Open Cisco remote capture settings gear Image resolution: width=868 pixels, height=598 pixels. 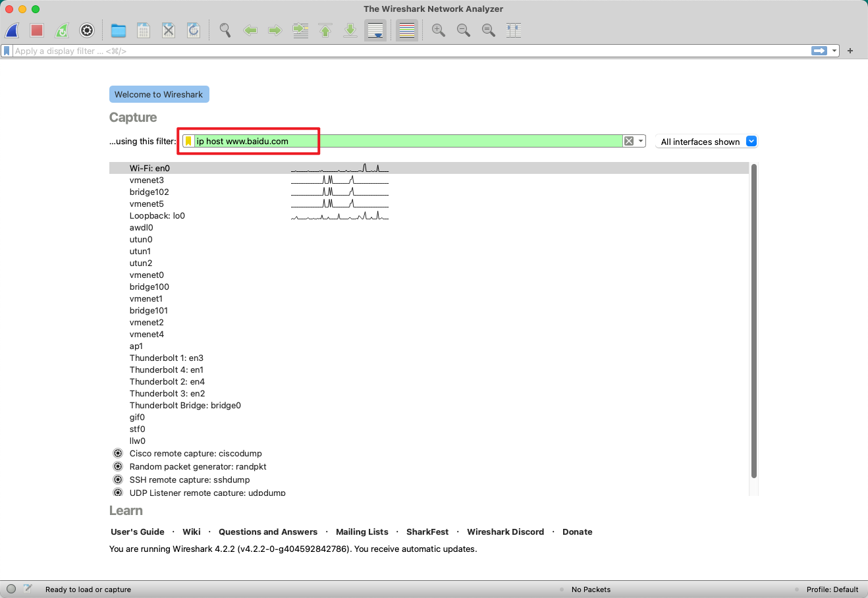point(118,453)
